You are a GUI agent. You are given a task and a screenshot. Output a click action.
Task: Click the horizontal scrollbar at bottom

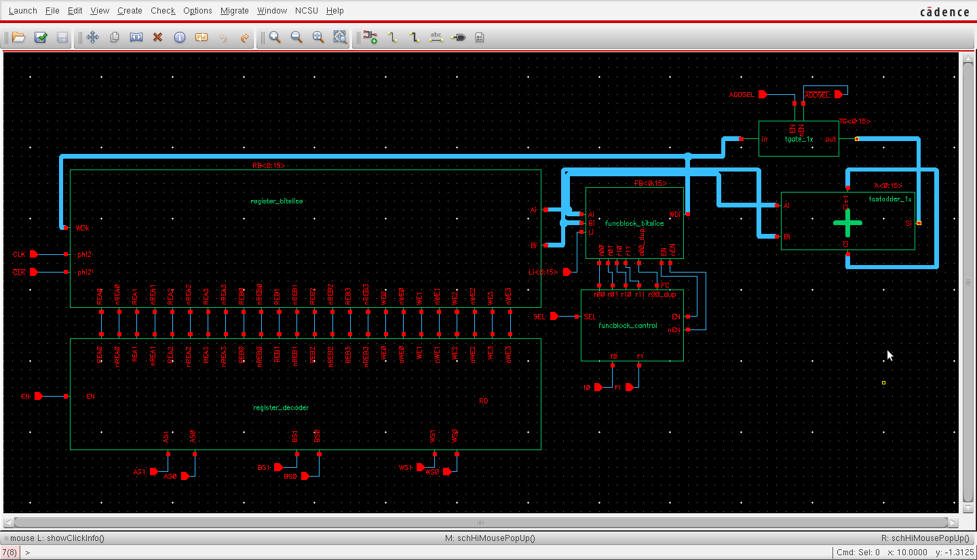point(480,523)
